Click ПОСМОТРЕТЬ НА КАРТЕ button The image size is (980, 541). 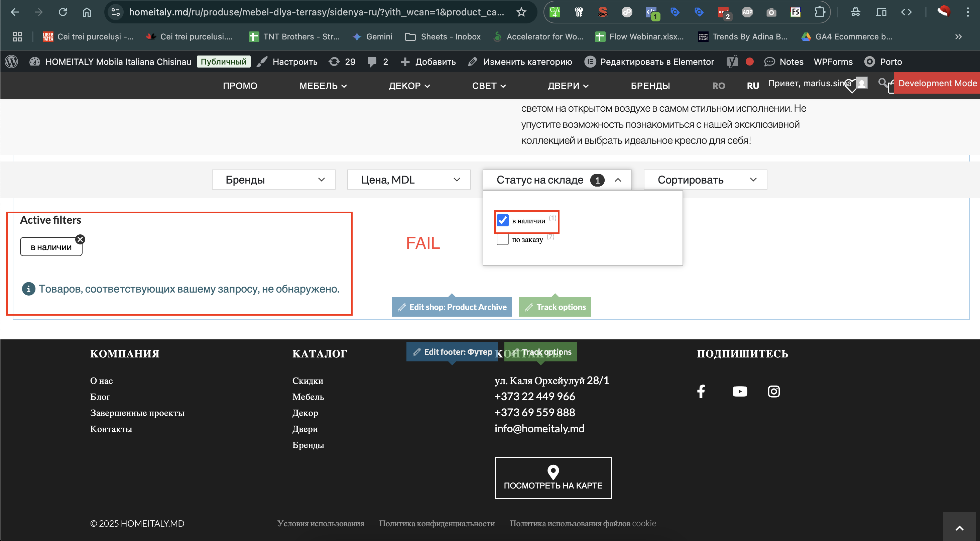point(553,478)
